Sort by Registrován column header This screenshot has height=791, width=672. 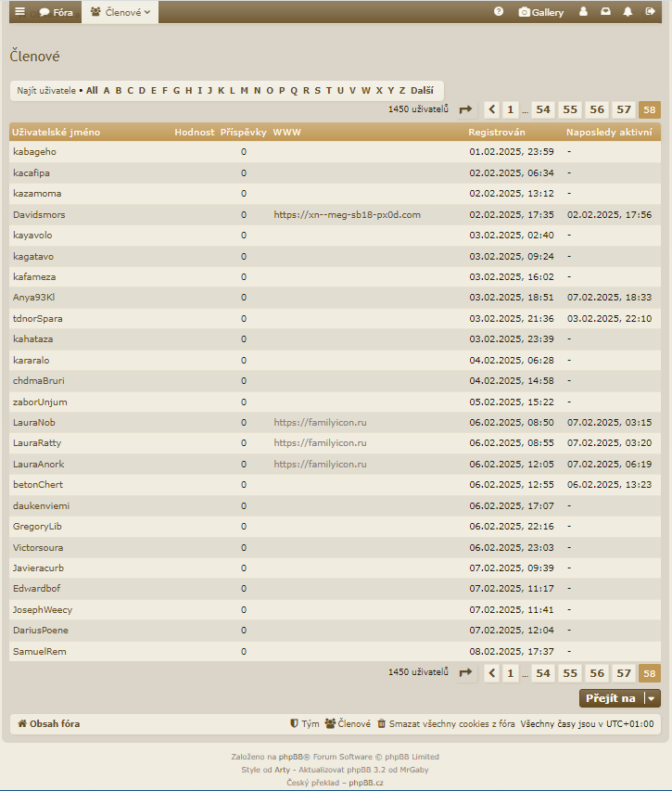(x=497, y=133)
